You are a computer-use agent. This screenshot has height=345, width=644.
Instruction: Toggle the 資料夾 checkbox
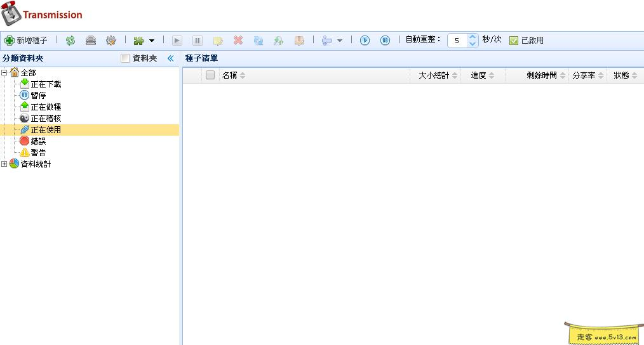click(125, 58)
